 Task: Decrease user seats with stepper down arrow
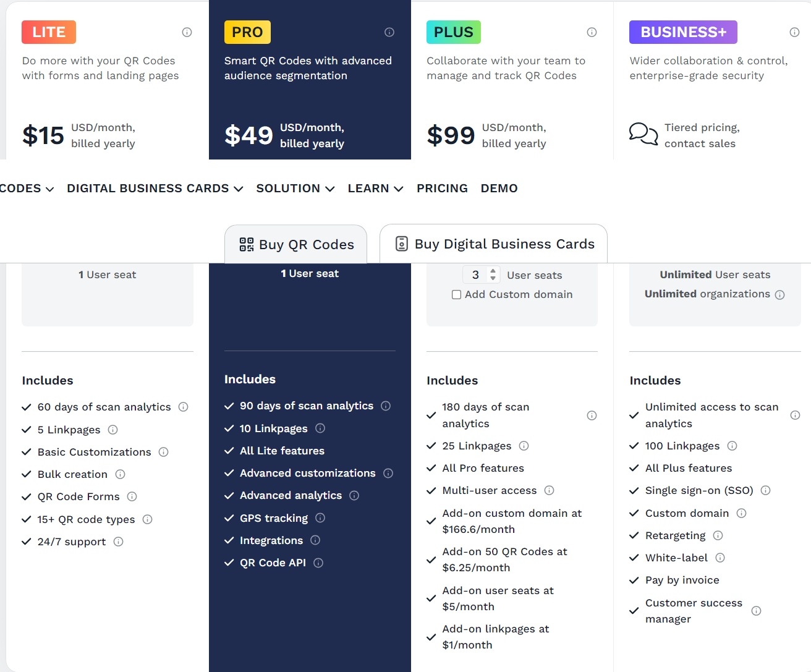pos(493,278)
